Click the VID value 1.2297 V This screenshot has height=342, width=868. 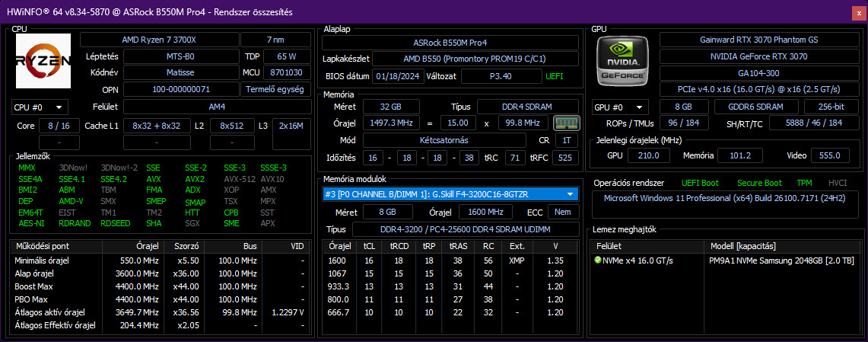click(288, 312)
